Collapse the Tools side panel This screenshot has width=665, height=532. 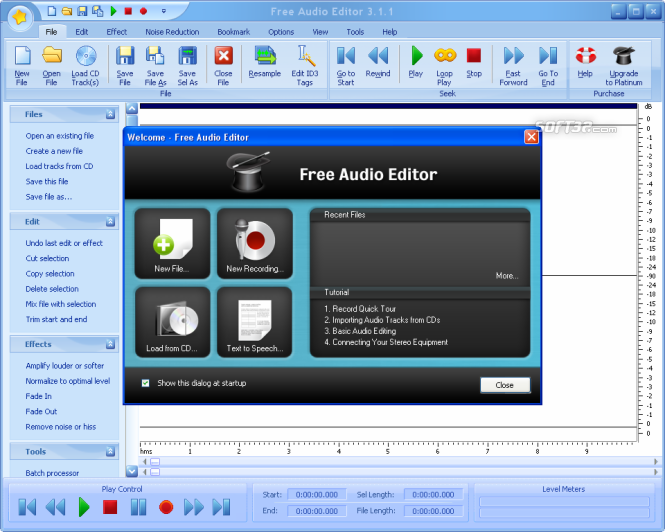pyautogui.click(x=110, y=451)
